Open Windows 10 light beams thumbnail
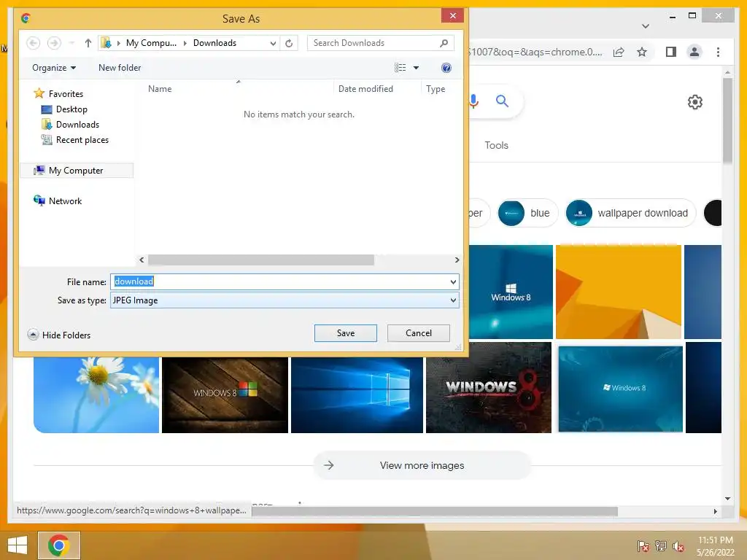 (357, 394)
